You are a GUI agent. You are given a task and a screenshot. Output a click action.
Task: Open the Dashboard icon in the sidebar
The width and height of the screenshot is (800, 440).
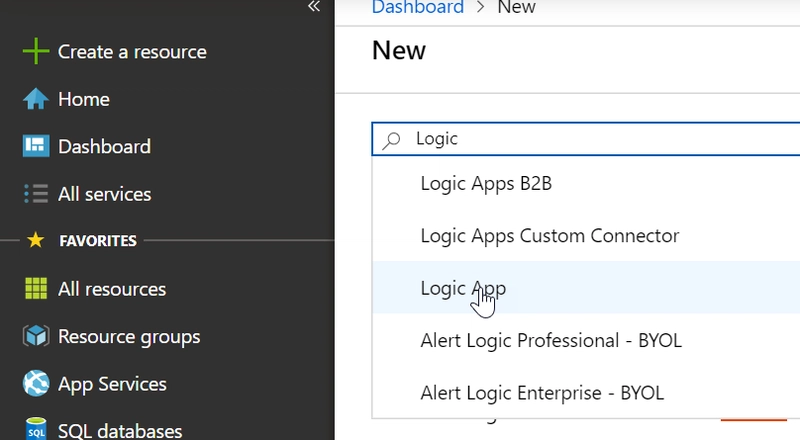36,147
